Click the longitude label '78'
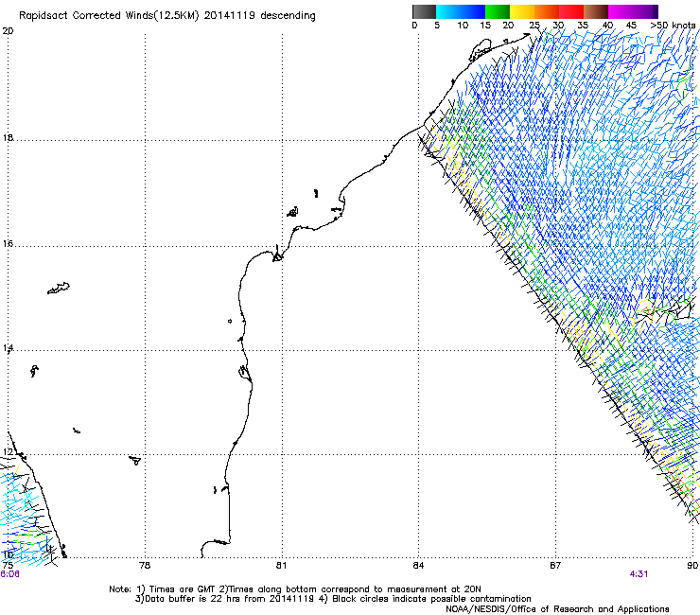 point(145,566)
